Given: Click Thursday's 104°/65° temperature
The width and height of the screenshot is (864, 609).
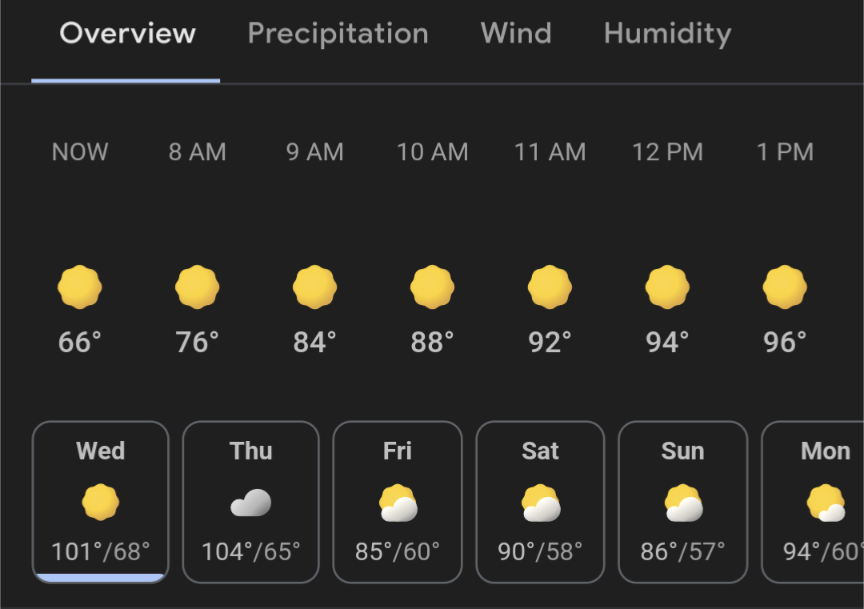Looking at the screenshot, I should [x=251, y=552].
